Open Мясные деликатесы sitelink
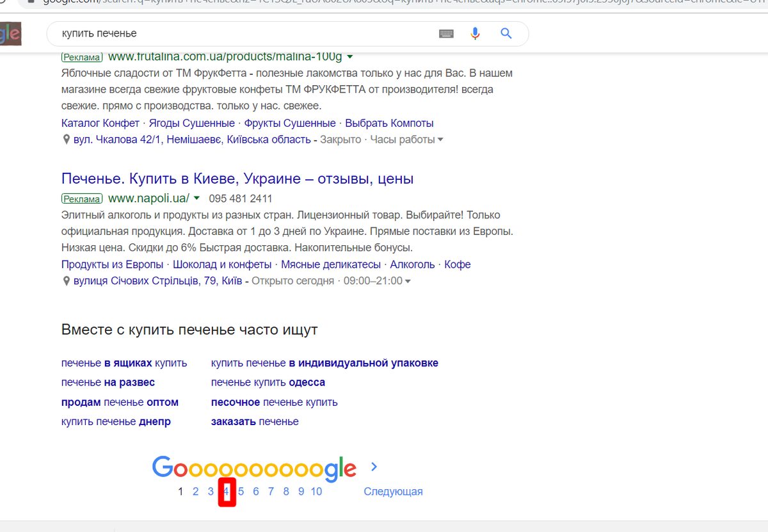Screen dimensions: 768x532 click(331, 264)
